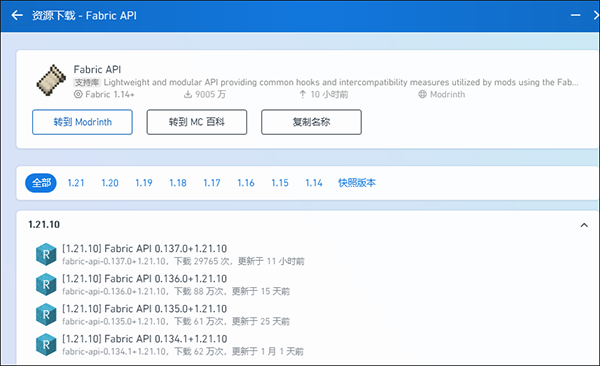Filter versions by 1.17
The image size is (600, 366).
[212, 183]
